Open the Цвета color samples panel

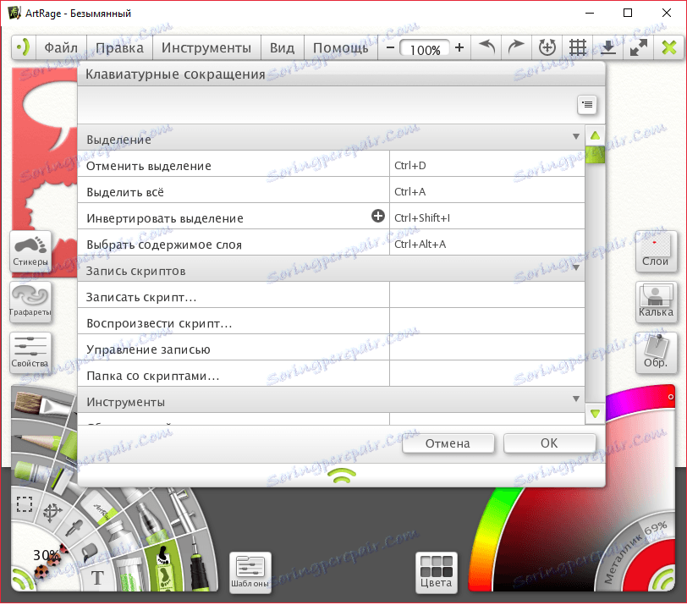point(436,573)
